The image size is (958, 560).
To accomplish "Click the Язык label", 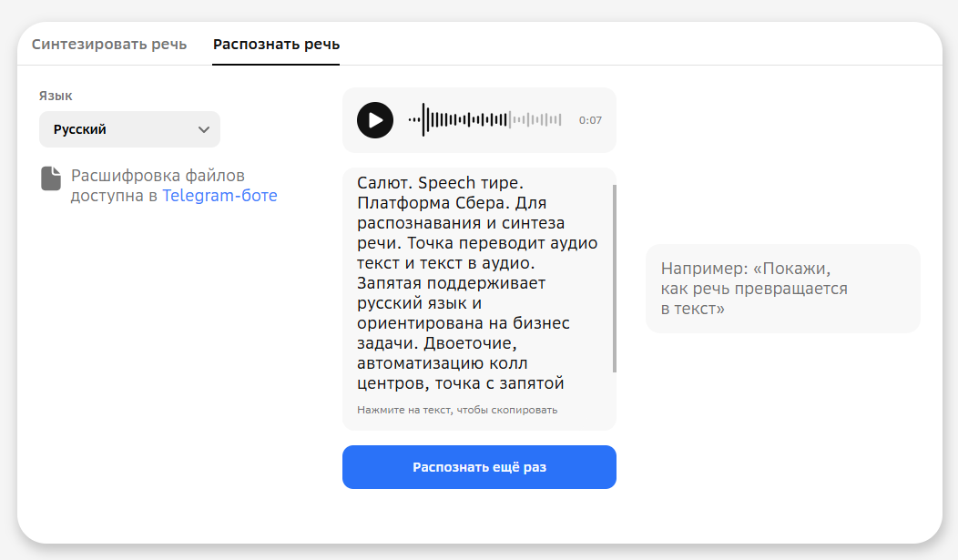I will [56, 96].
